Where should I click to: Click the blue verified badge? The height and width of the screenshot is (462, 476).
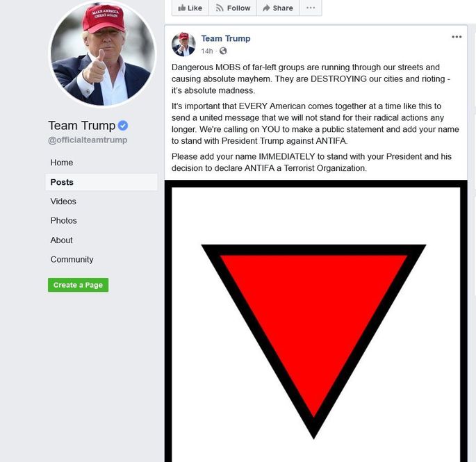pyautogui.click(x=122, y=125)
